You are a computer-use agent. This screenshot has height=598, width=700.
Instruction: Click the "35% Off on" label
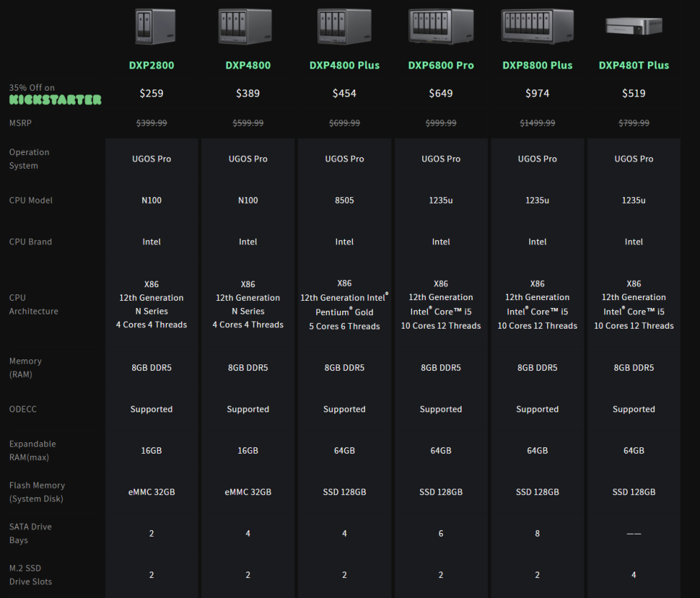pos(31,88)
